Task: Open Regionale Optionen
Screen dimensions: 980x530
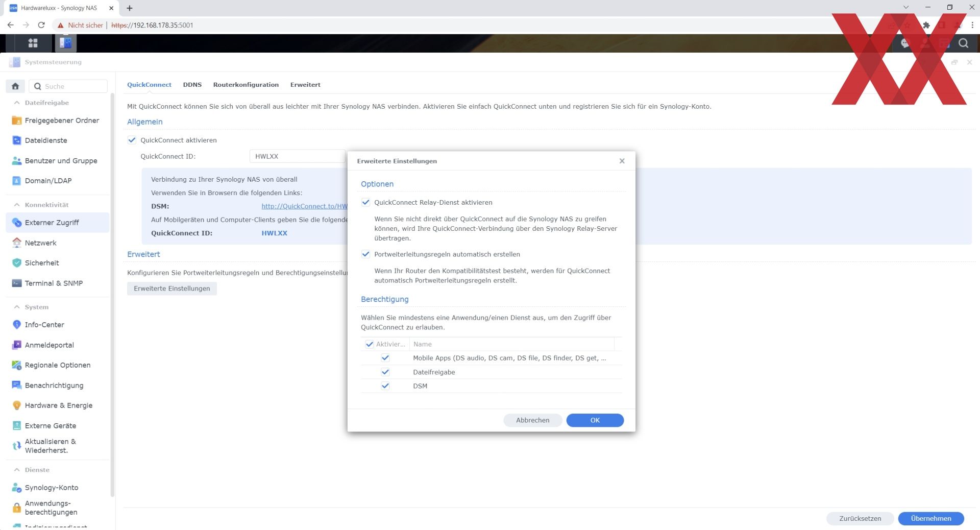Action: (x=57, y=365)
